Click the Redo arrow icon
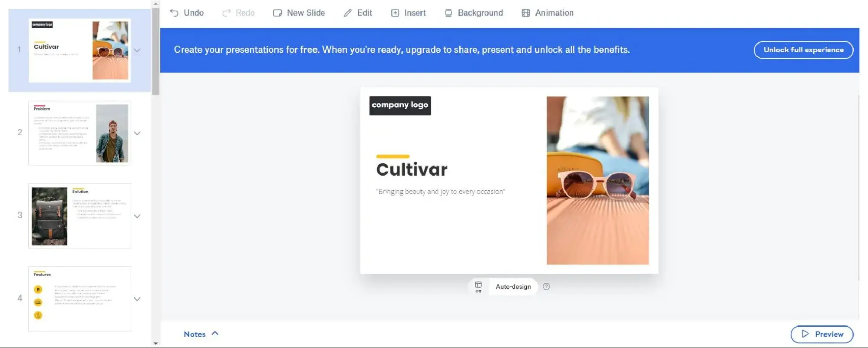 [x=226, y=13]
